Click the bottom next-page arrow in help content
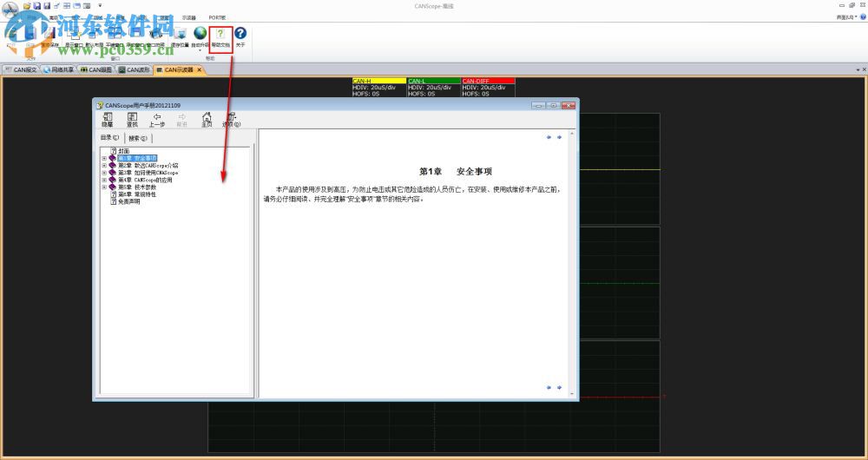Screen dimensions: 868x460 (559, 387)
